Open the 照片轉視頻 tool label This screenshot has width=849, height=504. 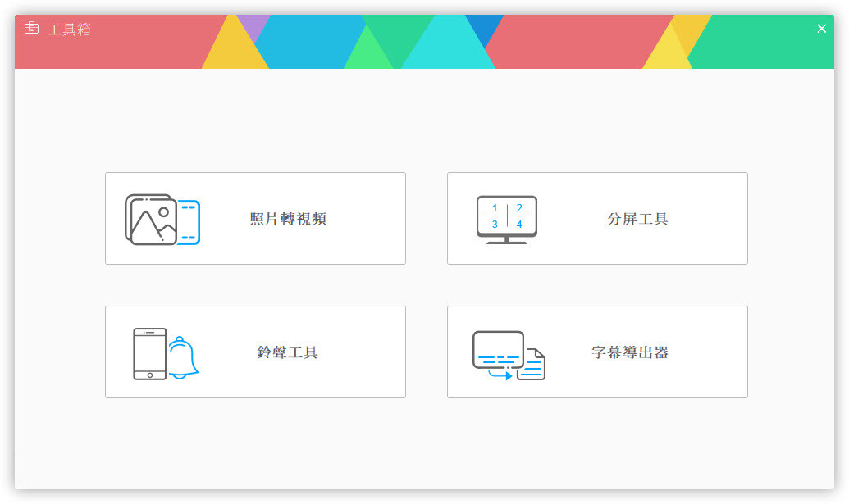288,219
